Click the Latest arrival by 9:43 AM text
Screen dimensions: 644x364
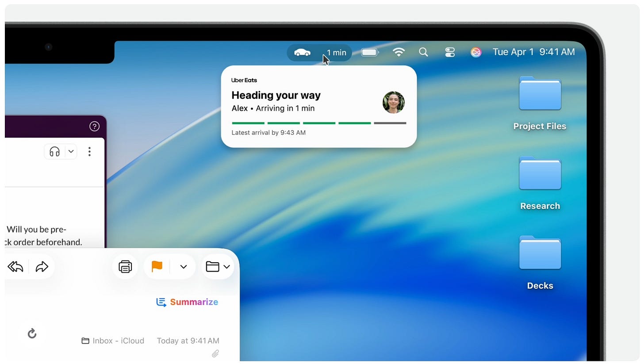[268, 132]
